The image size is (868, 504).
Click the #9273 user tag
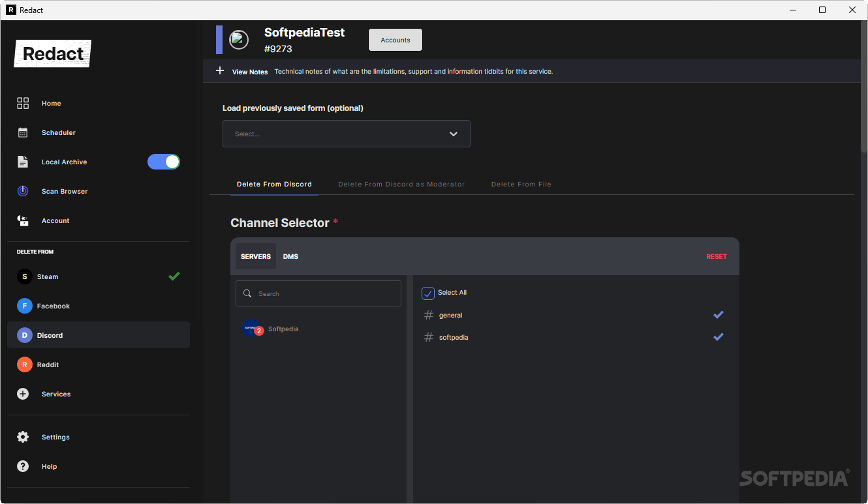pos(278,49)
